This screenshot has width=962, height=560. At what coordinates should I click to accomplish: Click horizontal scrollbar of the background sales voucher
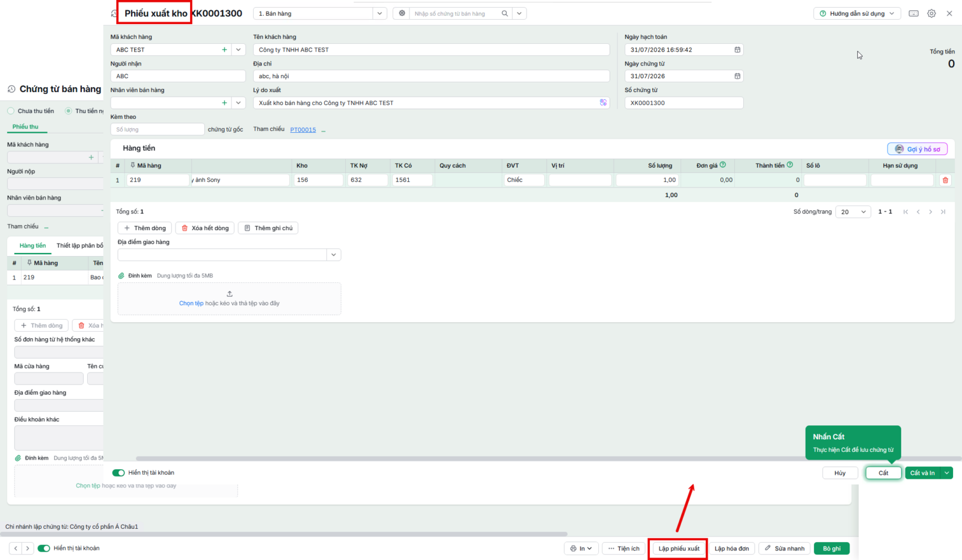[284, 534]
